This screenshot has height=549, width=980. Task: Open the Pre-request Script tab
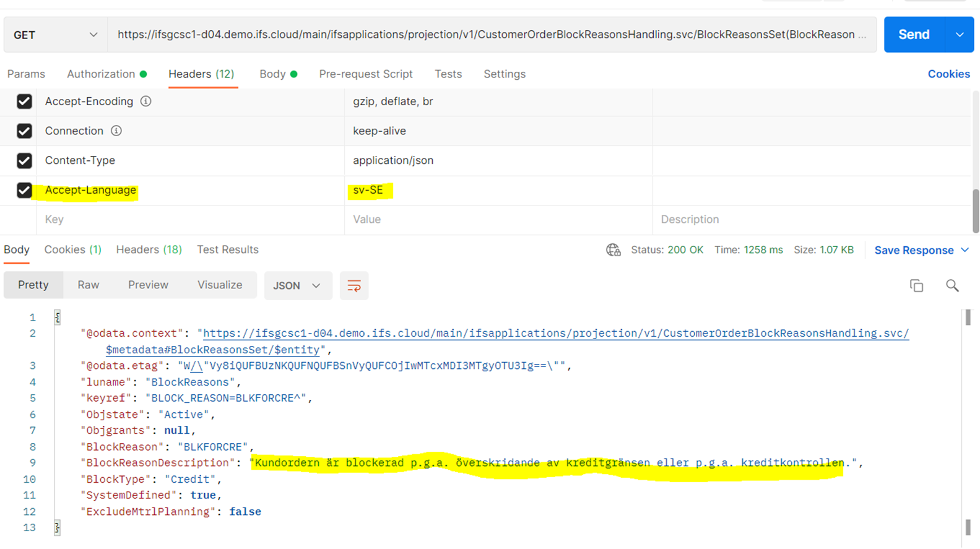pyautogui.click(x=365, y=74)
